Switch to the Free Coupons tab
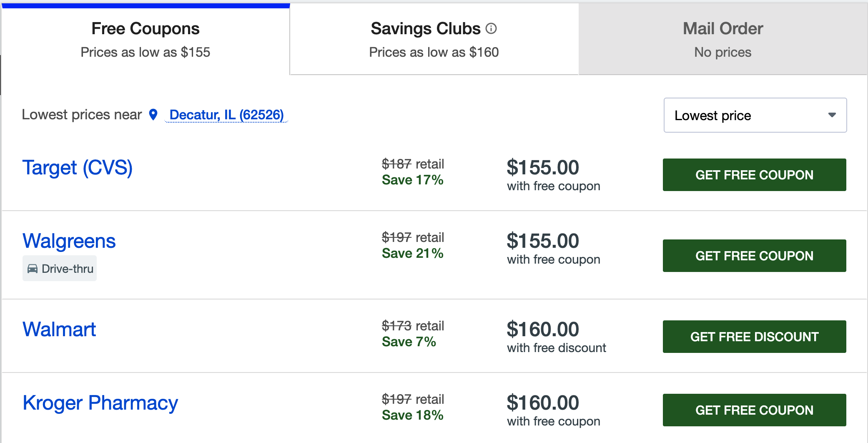Viewport: 868px width, 443px height. tap(146, 39)
